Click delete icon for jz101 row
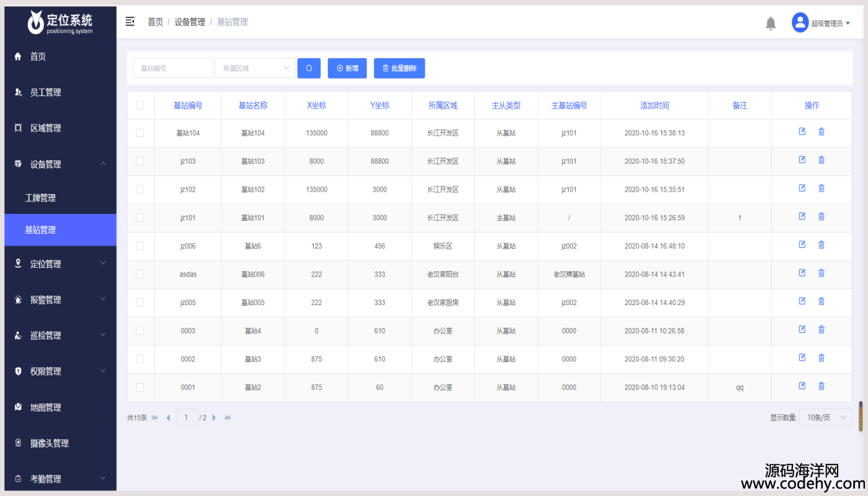Image resolution: width=868 pixels, height=496 pixels. (821, 216)
